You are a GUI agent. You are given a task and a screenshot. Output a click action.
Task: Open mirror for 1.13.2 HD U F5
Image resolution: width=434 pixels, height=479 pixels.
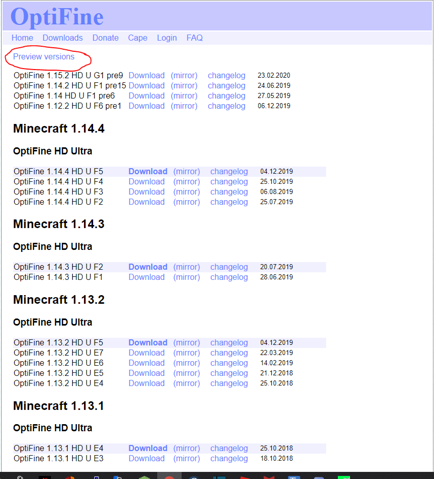pyautogui.click(x=187, y=343)
